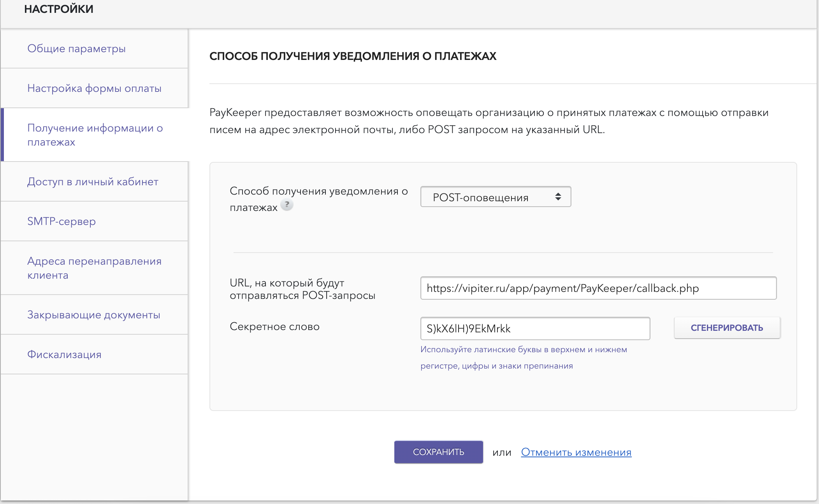Click the secret word hint text
This screenshot has width=819, height=504.
tap(523, 357)
